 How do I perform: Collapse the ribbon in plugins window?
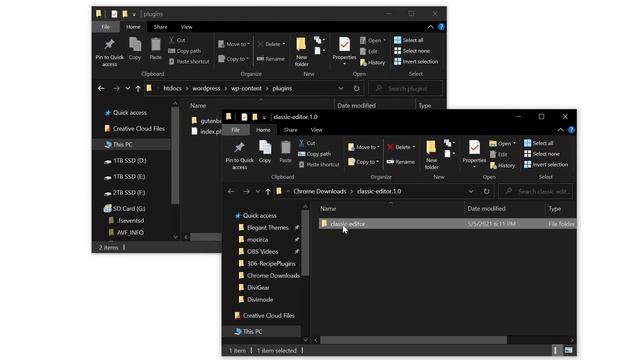[x=430, y=27]
